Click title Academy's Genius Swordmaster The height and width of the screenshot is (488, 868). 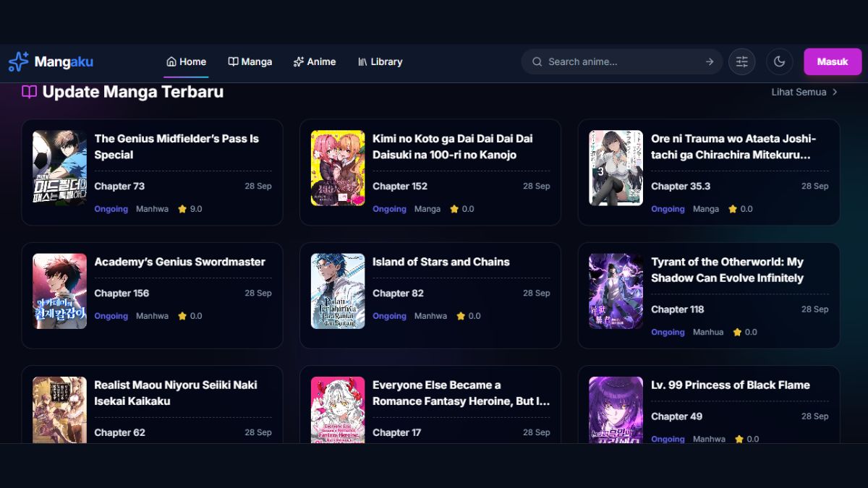pos(180,262)
